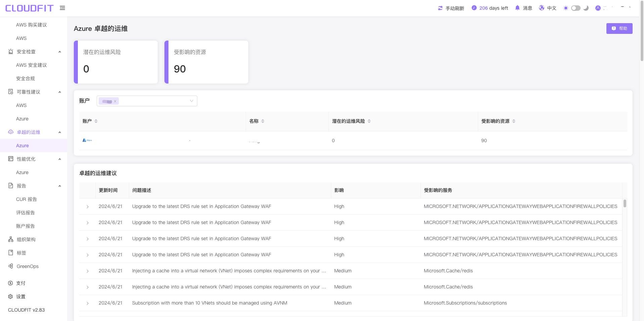Click the CLOUDFIT logo

click(x=30, y=8)
